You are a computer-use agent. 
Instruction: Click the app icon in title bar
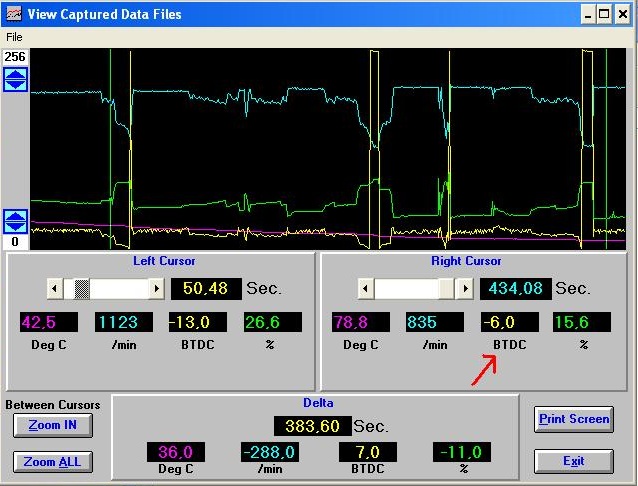click(x=13, y=14)
